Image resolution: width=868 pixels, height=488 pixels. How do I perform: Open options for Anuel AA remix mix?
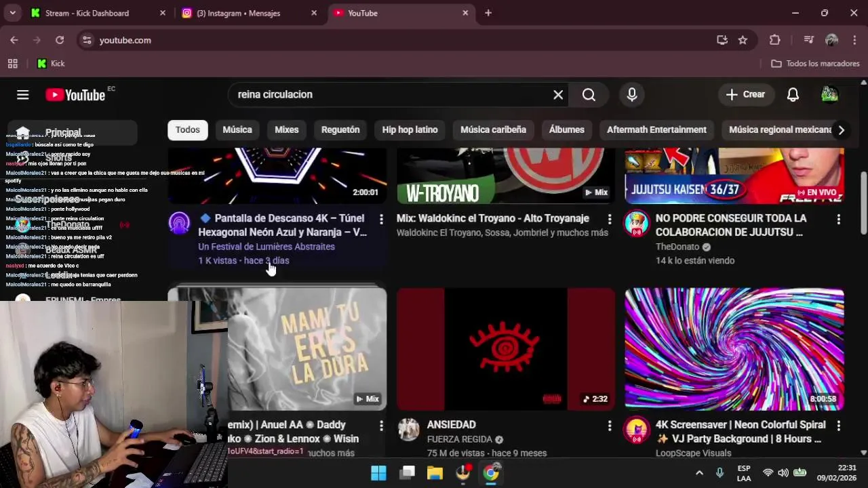[x=381, y=426]
